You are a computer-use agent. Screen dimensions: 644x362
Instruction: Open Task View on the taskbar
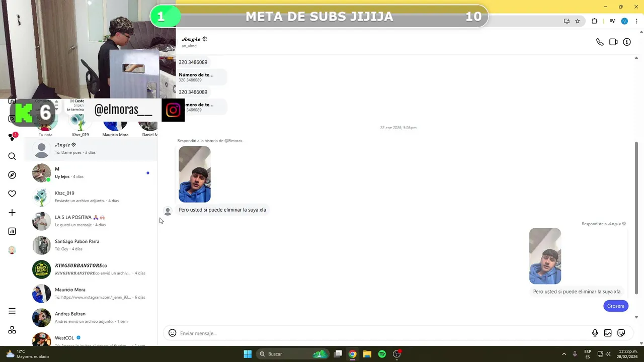[x=338, y=354]
